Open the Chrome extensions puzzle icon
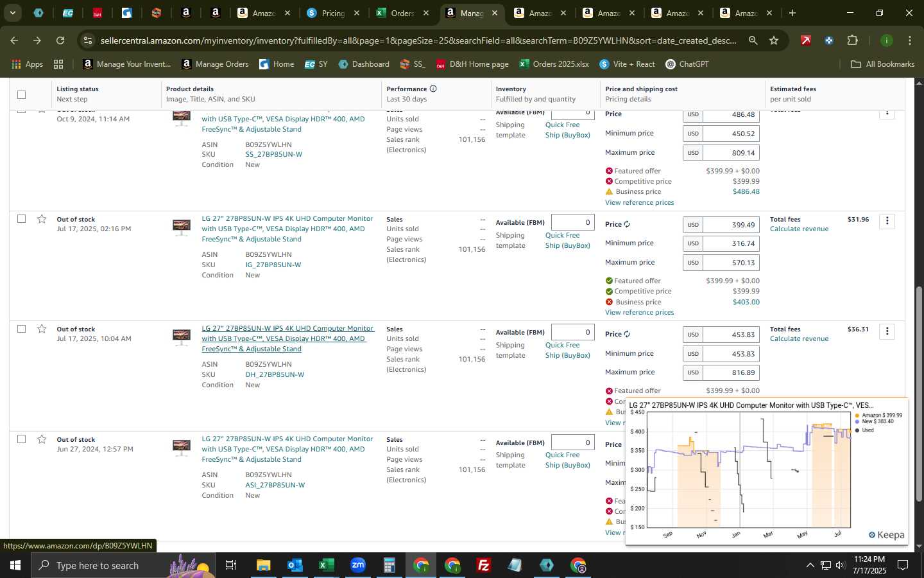 [852, 40]
